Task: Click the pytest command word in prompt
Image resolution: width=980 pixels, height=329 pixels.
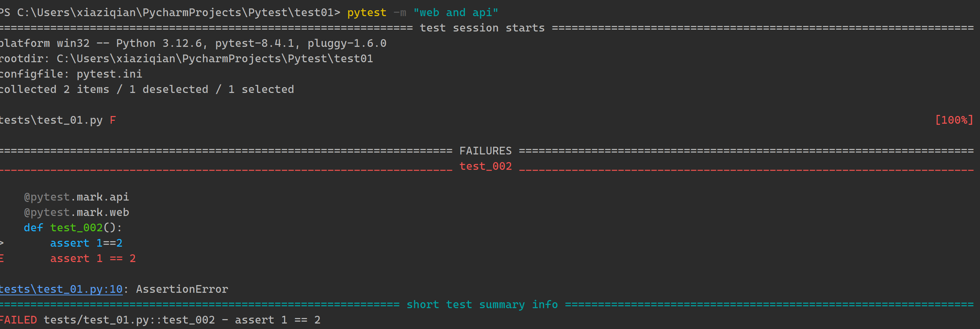Action: (367, 12)
